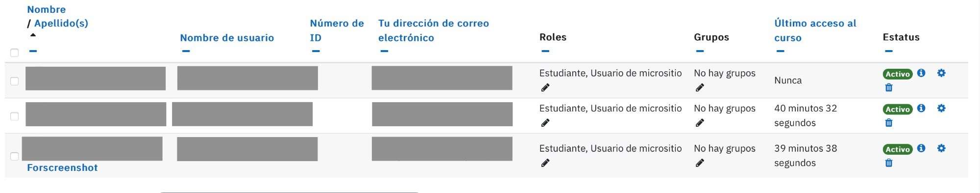This screenshot has width=980, height=193.
Task: Trash icon for Forscreenshot user row
Action: (x=889, y=163)
